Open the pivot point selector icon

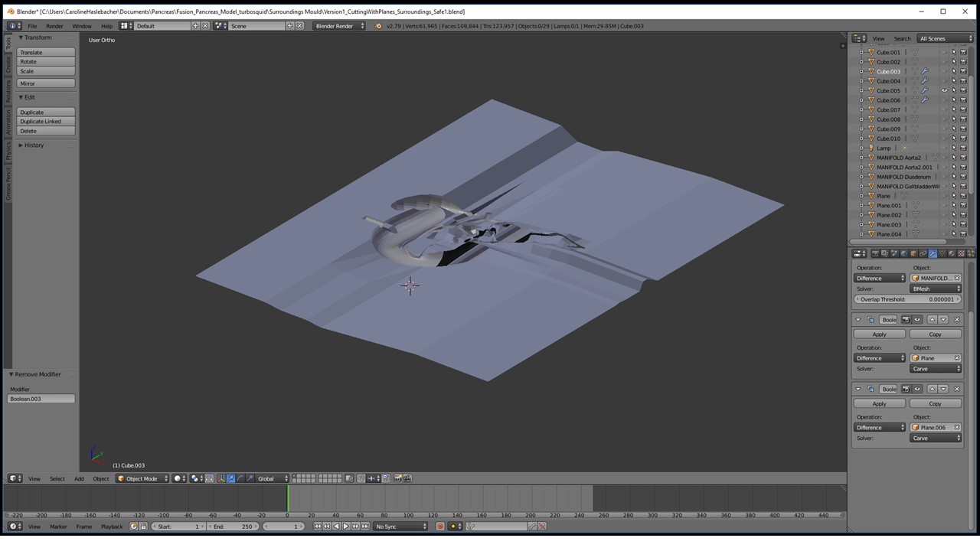196,478
